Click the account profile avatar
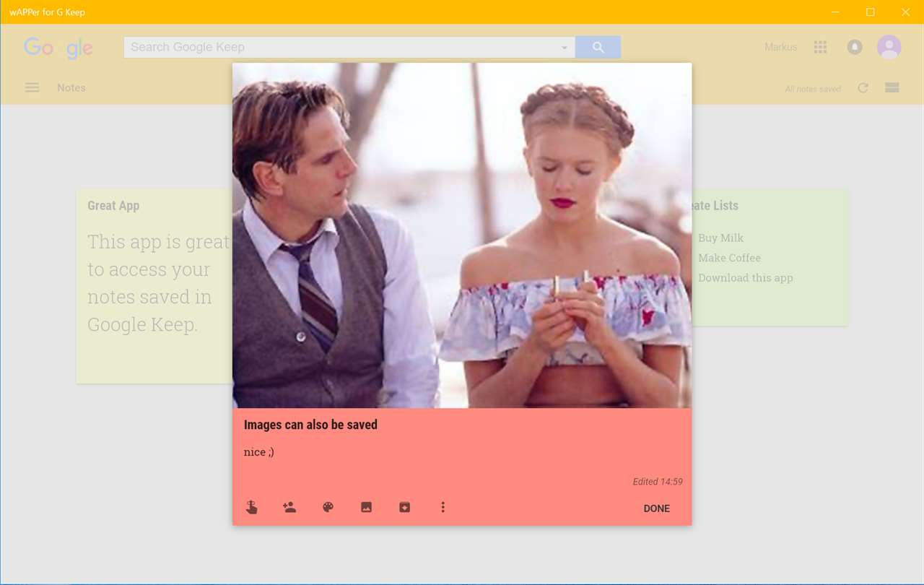Image resolution: width=924 pixels, height=585 pixels. click(x=889, y=47)
